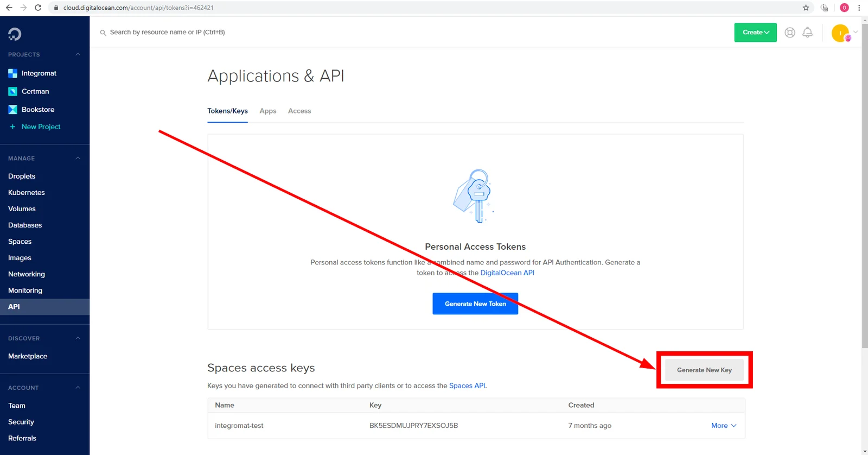The width and height of the screenshot is (868, 455).
Task: Switch to the Tokens/Keys tab
Action: pyautogui.click(x=227, y=111)
